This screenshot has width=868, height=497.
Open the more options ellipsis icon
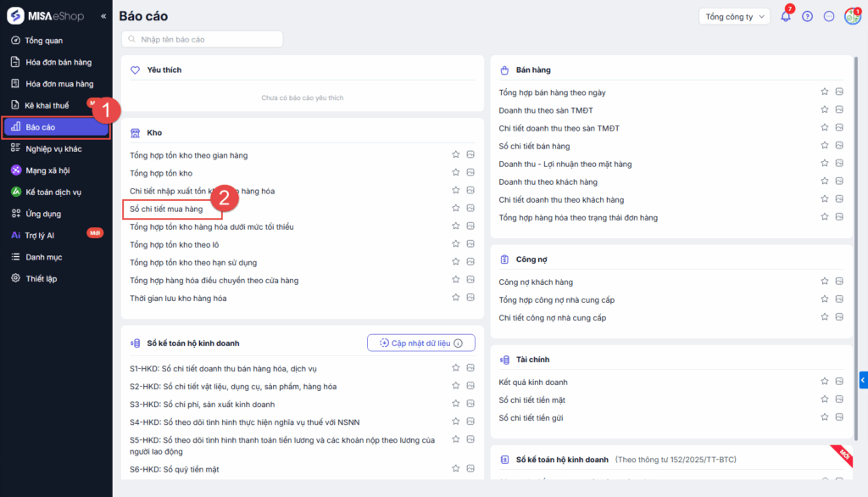point(829,16)
